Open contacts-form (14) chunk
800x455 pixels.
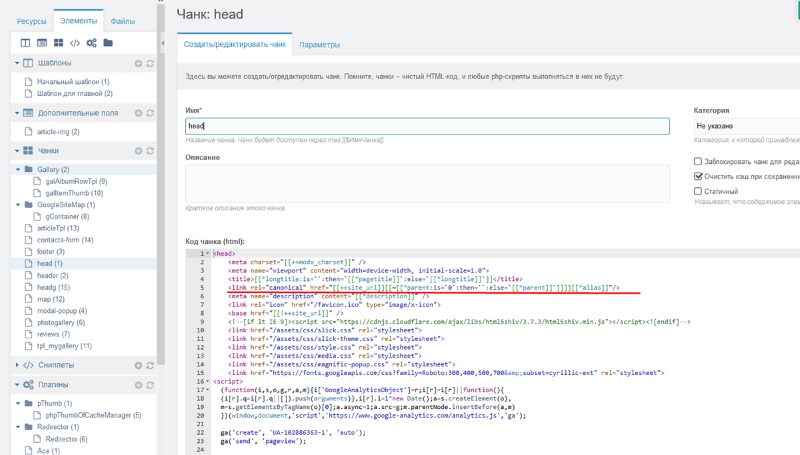coord(65,240)
